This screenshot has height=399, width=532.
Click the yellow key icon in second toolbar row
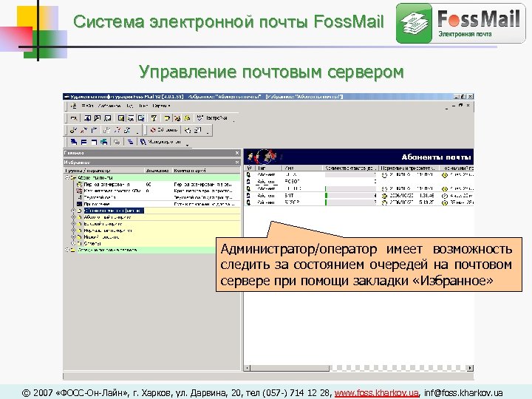73,130
